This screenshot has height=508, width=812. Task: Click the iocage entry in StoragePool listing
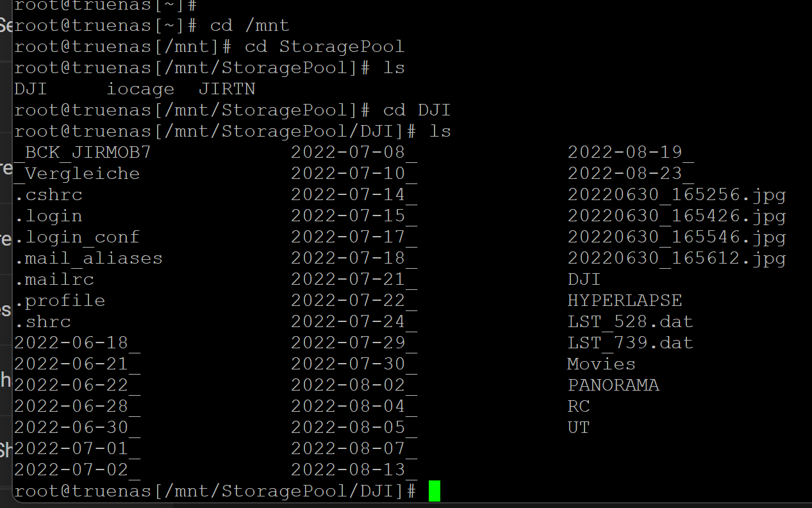pos(140,89)
